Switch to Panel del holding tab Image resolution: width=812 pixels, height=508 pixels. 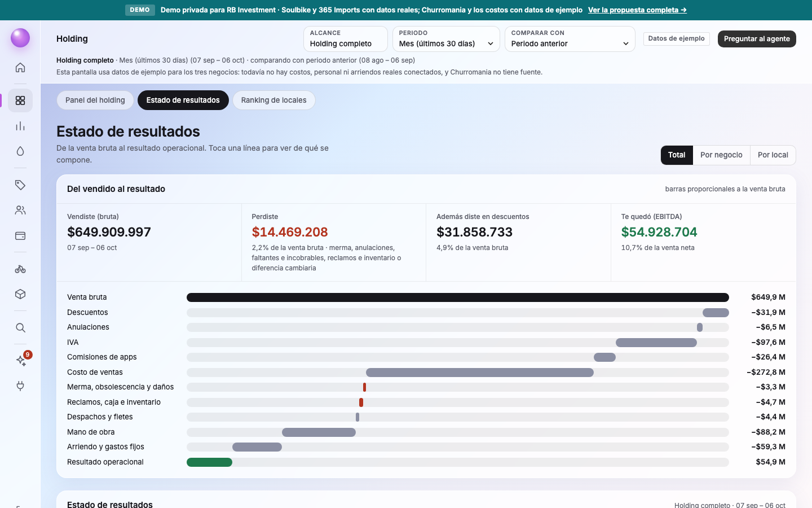[x=95, y=100]
